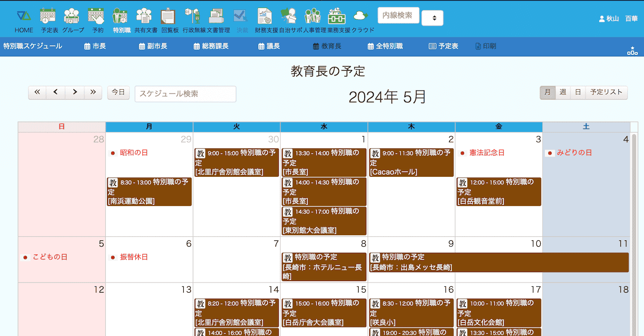Open the 予定表 calendar icon
The image size is (644, 336).
coord(48,17)
